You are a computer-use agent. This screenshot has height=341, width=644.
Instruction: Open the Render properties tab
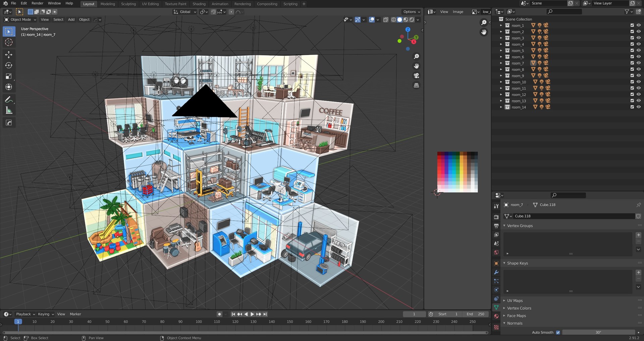(x=496, y=217)
